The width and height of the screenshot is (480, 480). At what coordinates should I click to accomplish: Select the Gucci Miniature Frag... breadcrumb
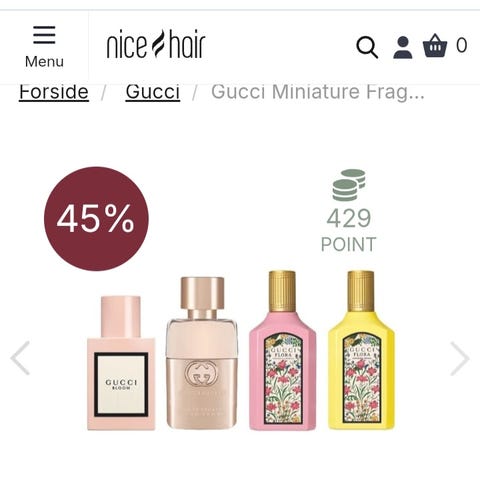point(318,92)
